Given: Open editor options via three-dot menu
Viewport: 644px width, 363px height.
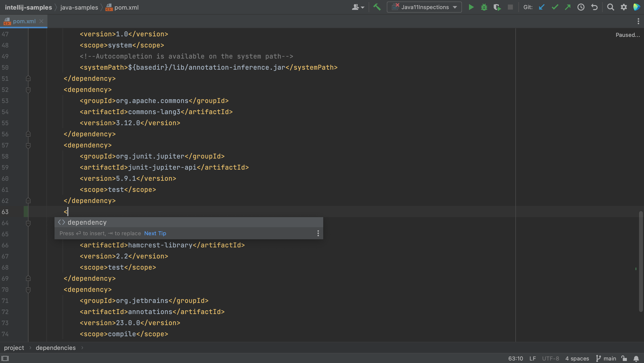Looking at the screenshot, I should click(x=638, y=21).
